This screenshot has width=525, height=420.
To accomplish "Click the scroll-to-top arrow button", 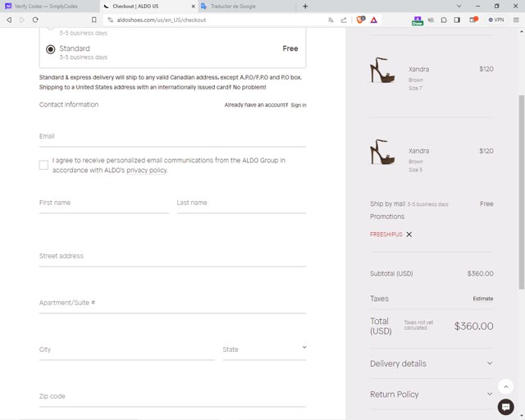I will [505, 386].
